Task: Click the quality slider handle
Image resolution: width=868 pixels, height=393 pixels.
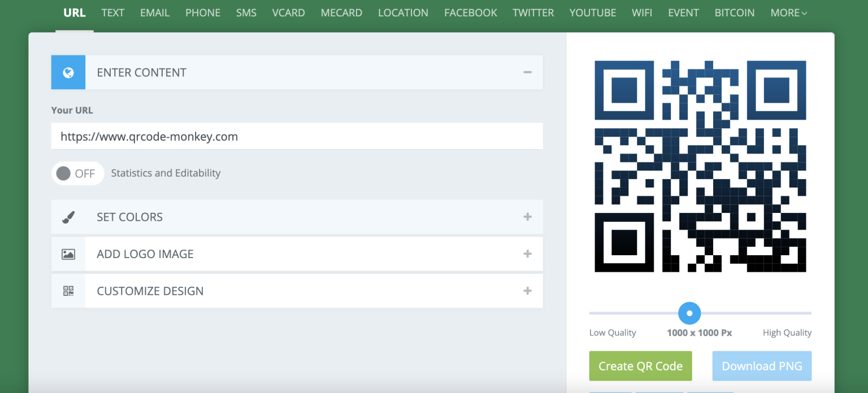Action: pyautogui.click(x=689, y=313)
